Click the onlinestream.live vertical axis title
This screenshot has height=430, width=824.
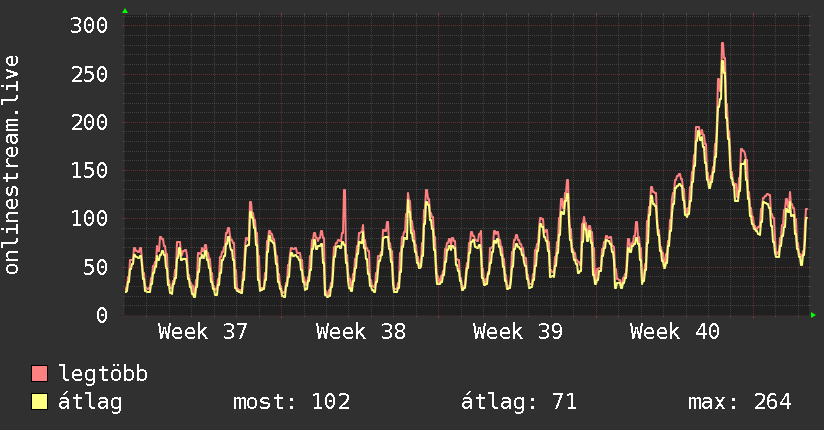[11, 165]
